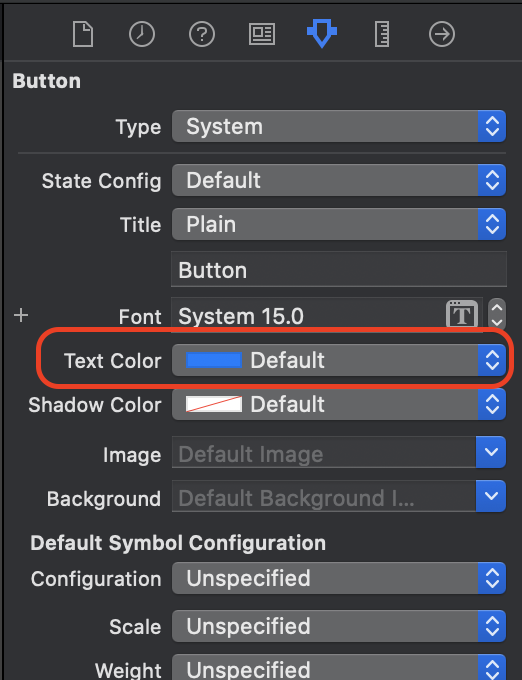Open the Configuration dropdown set to Unspecified
Image resolution: width=522 pixels, height=680 pixels.
[x=339, y=578]
